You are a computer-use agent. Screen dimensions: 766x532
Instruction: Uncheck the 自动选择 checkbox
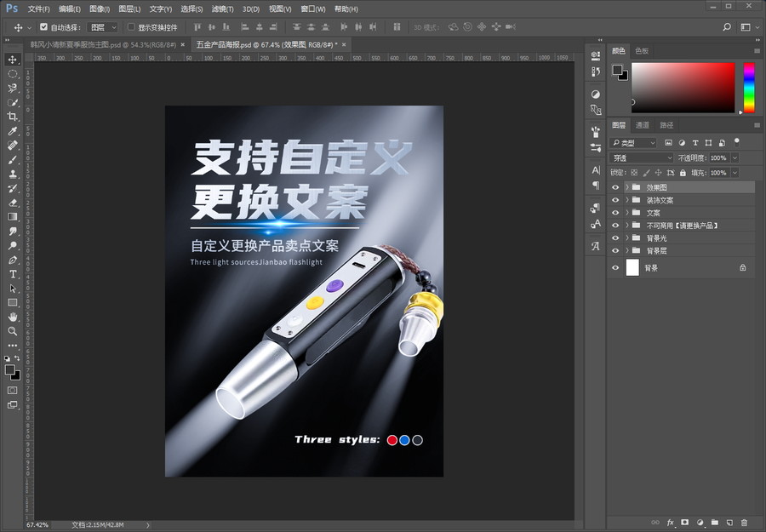click(x=44, y=27)
